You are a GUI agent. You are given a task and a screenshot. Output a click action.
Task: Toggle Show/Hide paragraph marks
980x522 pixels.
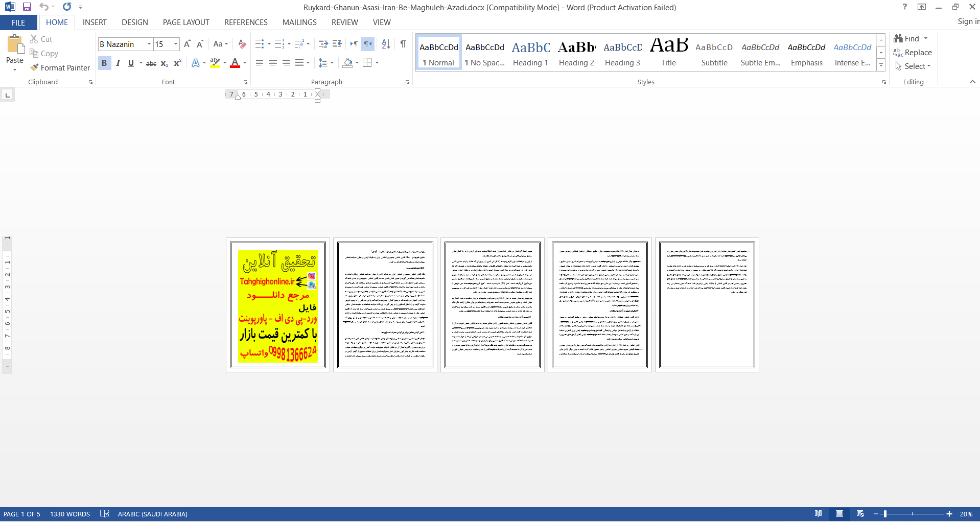tap(403, 44)
